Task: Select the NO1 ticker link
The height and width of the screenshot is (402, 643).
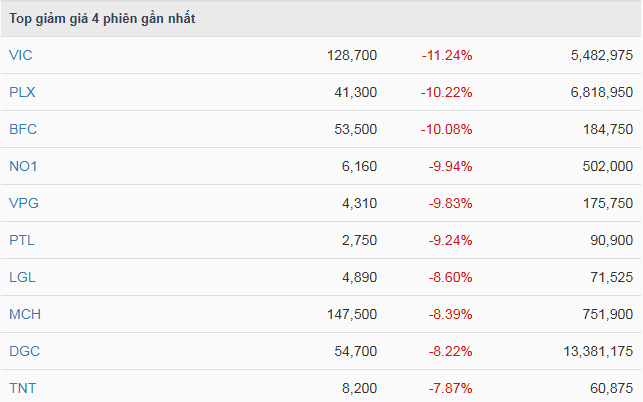Action: click(x=22, y=166)
